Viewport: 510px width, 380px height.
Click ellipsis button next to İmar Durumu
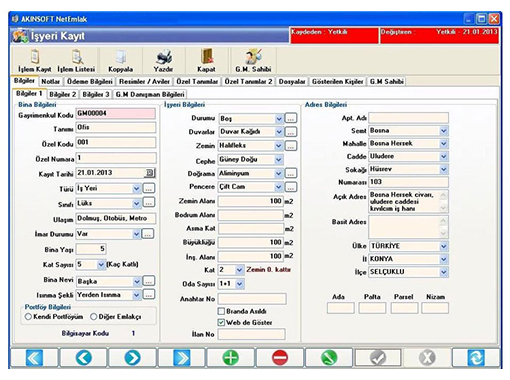pos(148,234)
